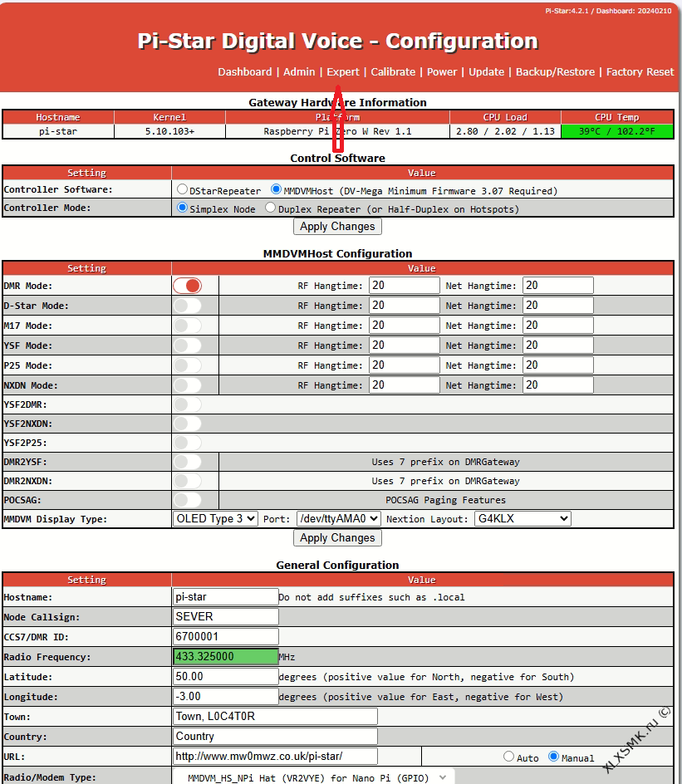Screen dimensions: 682x784
Task: Apply Changes under MMDVMHost Configuration
Action: (337, 538)
